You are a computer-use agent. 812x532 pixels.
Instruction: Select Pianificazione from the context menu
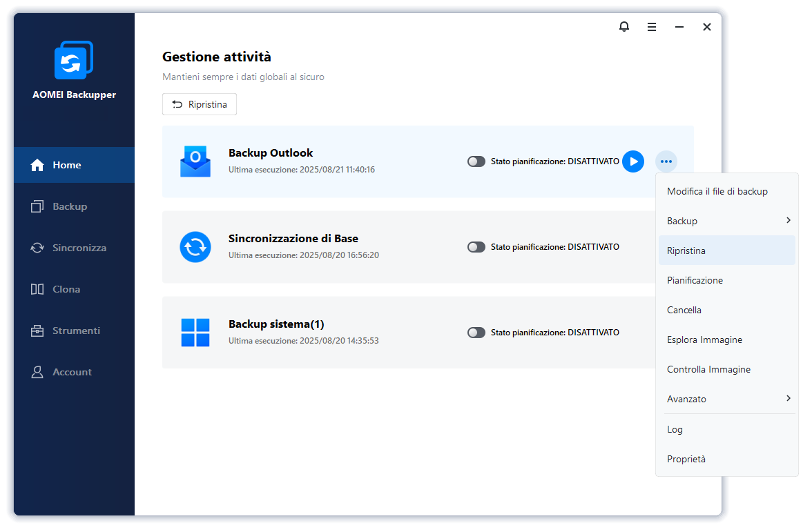(695, 280)
